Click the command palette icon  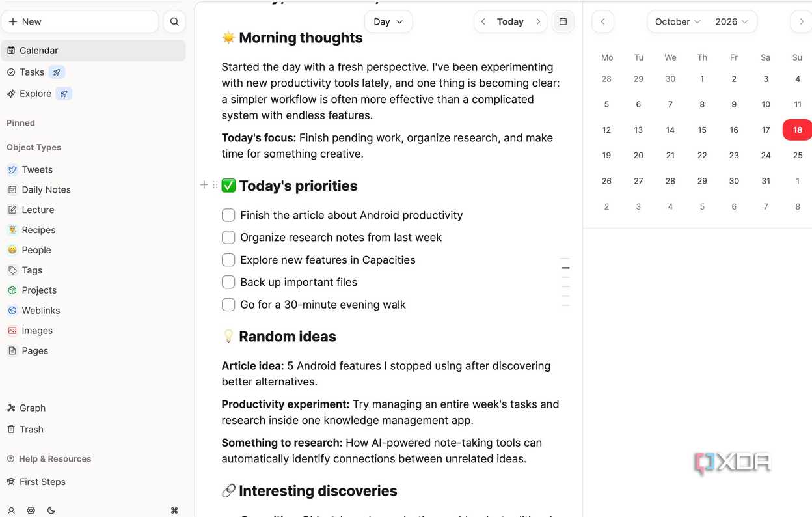click(174, 510)
